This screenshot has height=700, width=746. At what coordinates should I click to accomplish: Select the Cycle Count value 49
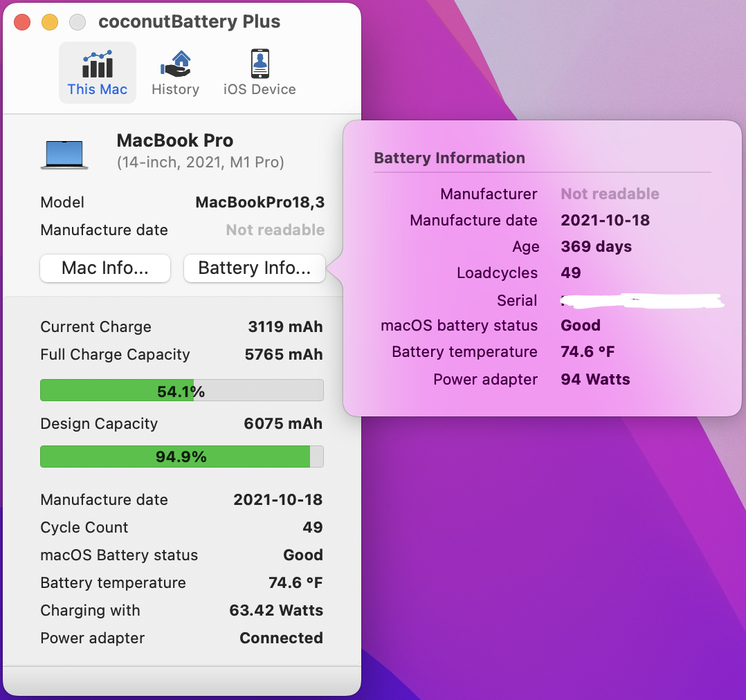tap(313, 527)
